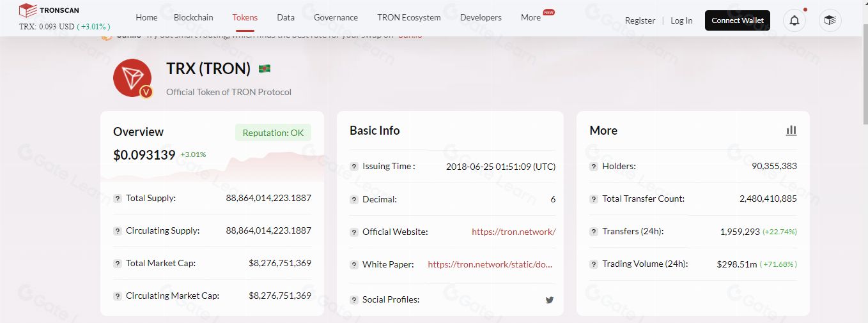Select the Tokens tab
Image resolution: width=868 pixels, height=323 pixels.
245,18
